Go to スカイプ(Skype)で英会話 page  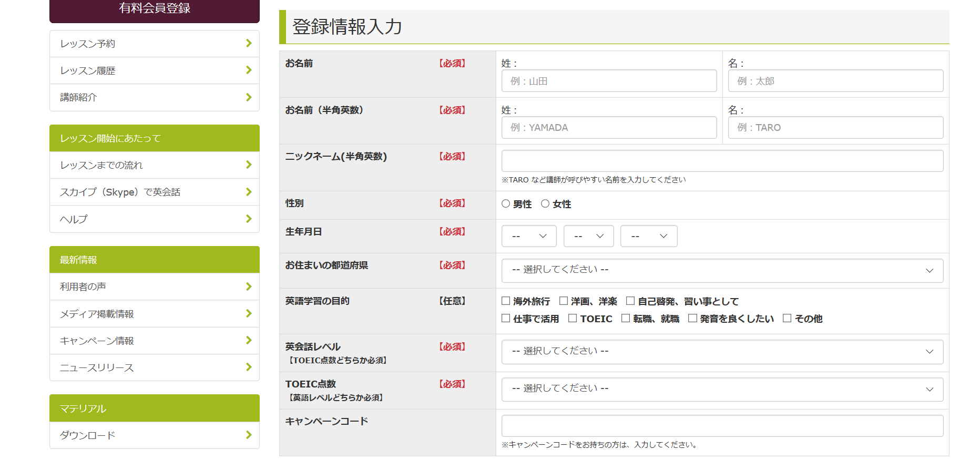point(154,192)
